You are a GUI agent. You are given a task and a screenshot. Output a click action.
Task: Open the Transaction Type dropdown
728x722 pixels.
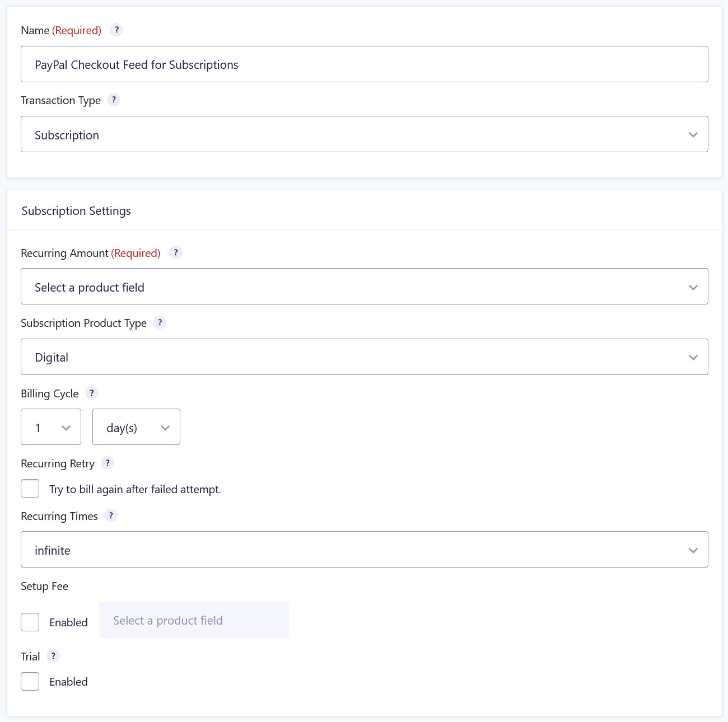(x=365, y=134)
